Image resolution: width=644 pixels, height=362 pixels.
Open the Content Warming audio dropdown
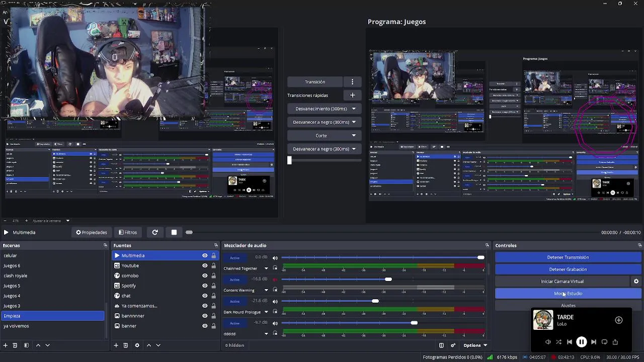tap(266, 290)
